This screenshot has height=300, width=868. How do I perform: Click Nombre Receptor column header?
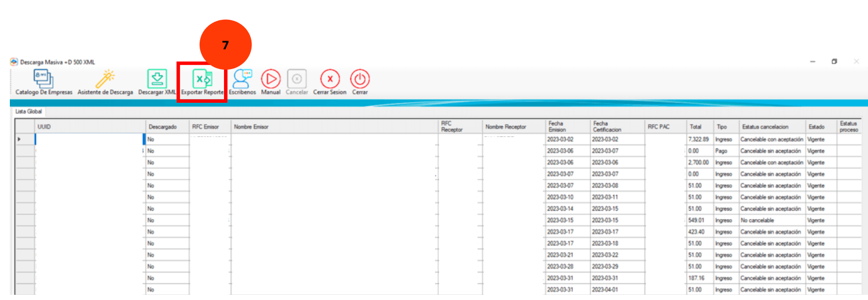[514, 127]
